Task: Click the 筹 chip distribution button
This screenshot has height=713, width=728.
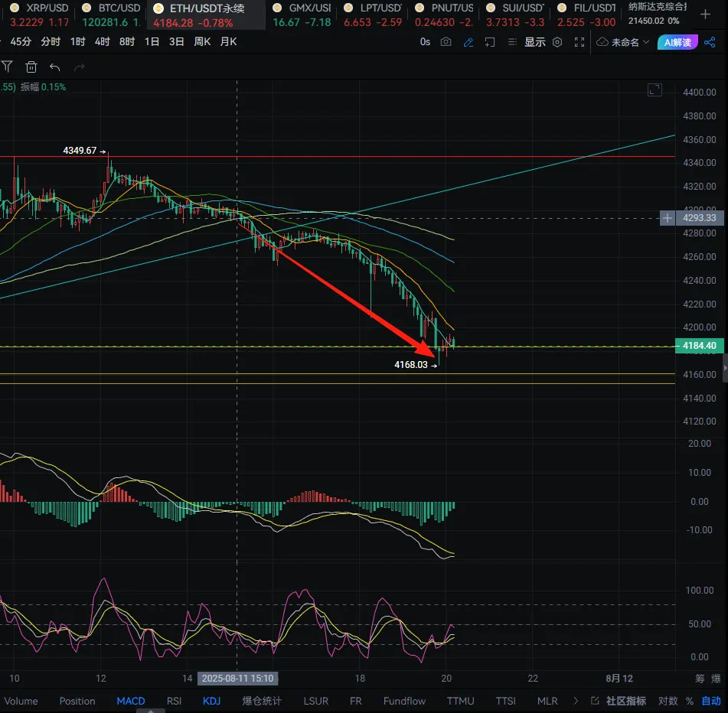Action: 700,679
